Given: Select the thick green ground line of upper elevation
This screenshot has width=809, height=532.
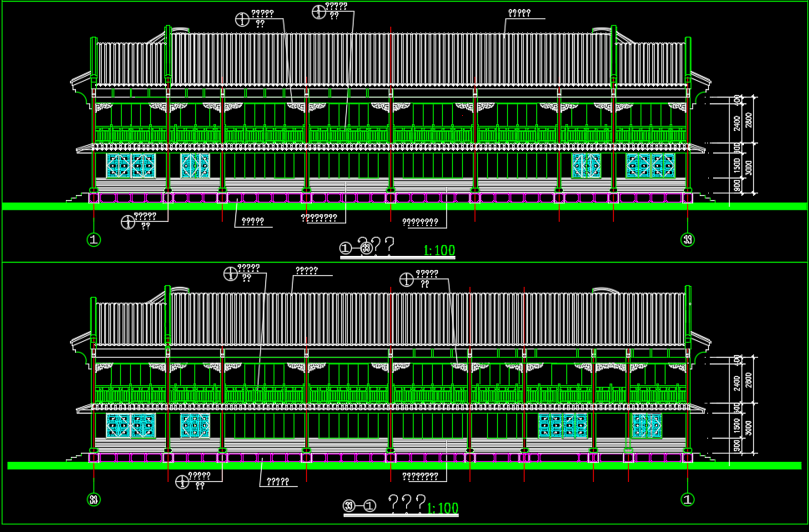Looking at the screenshot, I should point(404,206).
